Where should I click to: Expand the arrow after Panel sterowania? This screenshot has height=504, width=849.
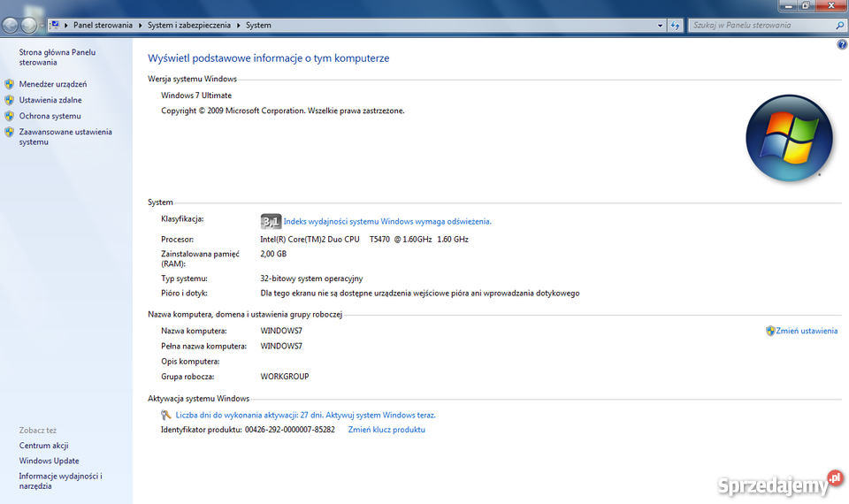tap(141, 26)
